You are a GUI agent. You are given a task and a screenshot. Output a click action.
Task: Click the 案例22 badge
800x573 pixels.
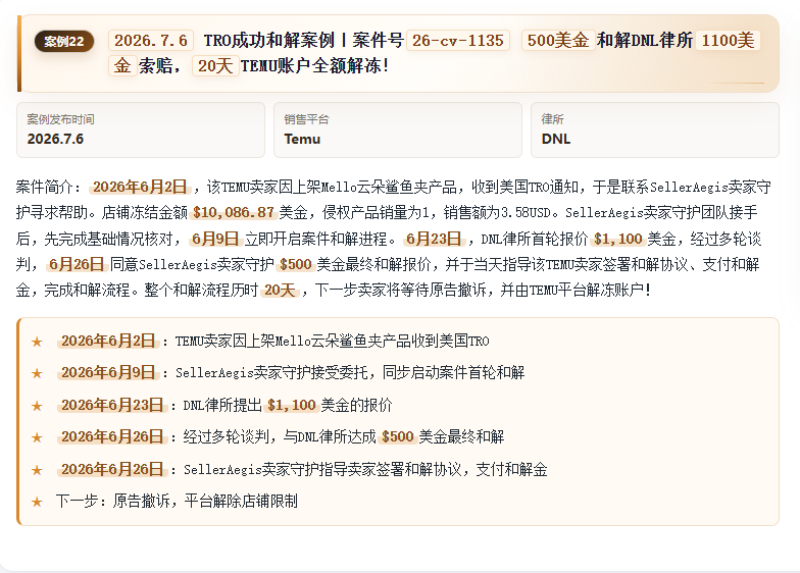pos(64,41)
